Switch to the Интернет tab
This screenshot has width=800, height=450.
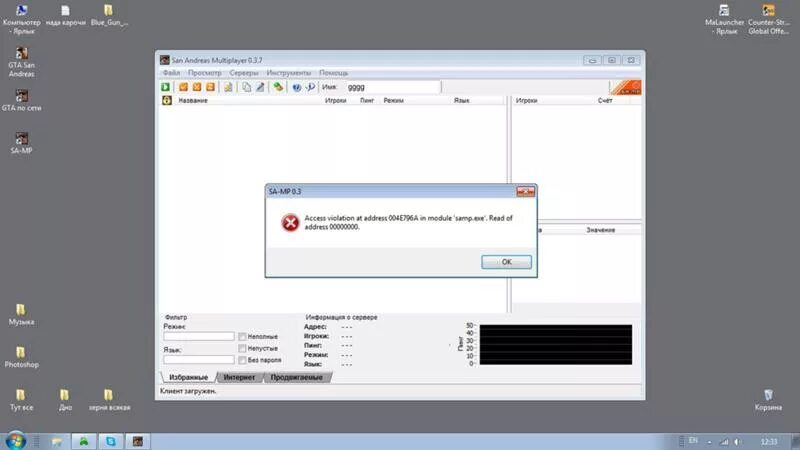(x=239, y=378)
